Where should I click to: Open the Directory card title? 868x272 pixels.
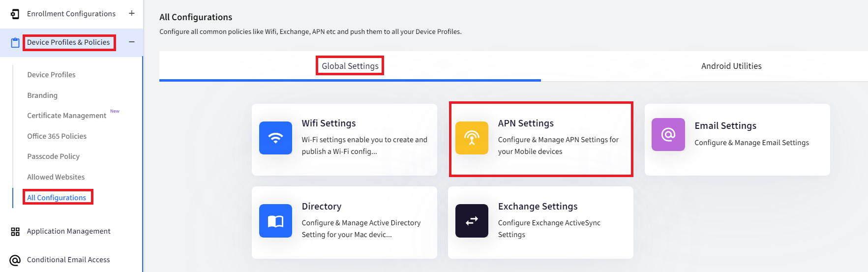pos(322,207)
